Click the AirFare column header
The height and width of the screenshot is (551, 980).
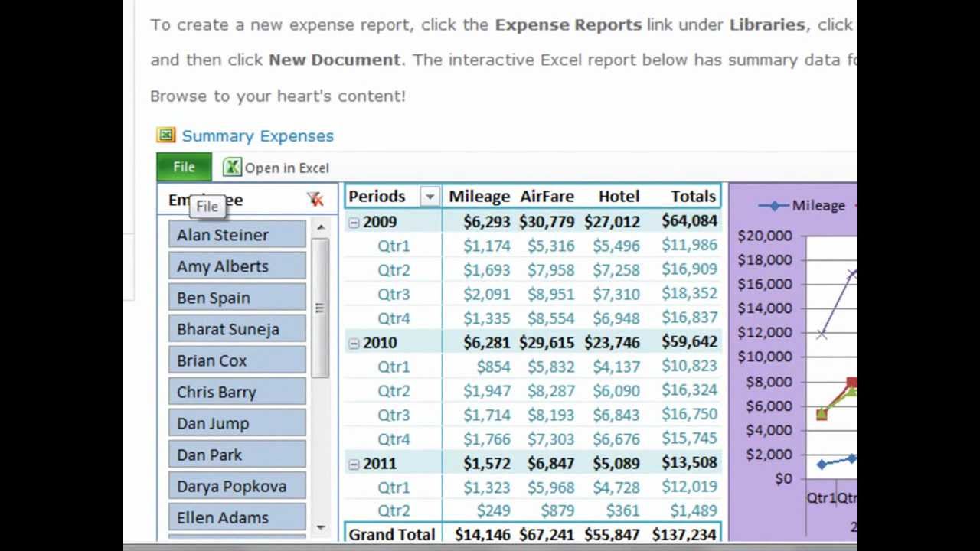tap(547, 196)
